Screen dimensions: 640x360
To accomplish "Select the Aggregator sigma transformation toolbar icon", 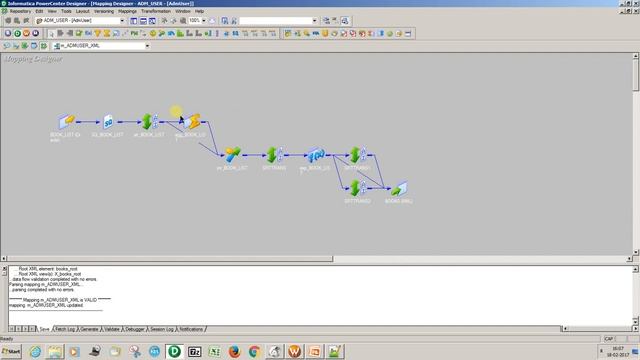I will click(x=107, y=33).
